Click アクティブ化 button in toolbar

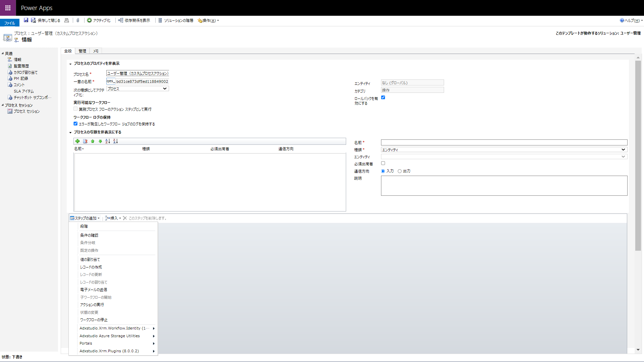99,20
